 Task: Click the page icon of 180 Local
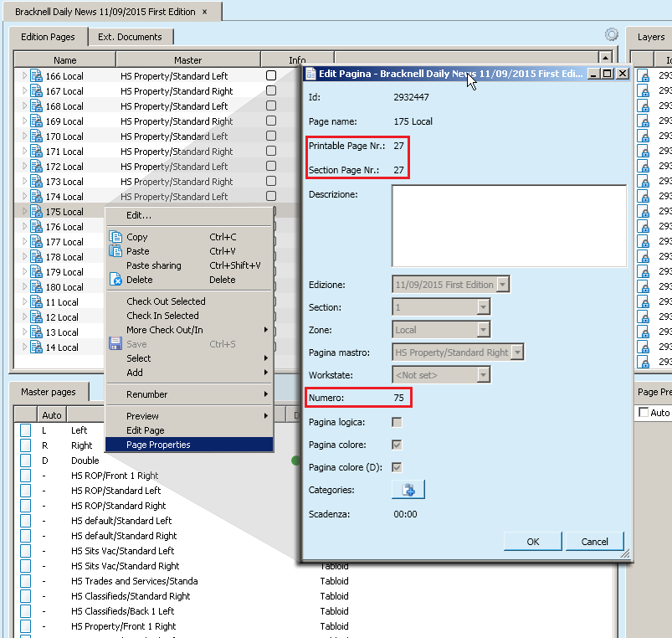click(x=37, y=287)
